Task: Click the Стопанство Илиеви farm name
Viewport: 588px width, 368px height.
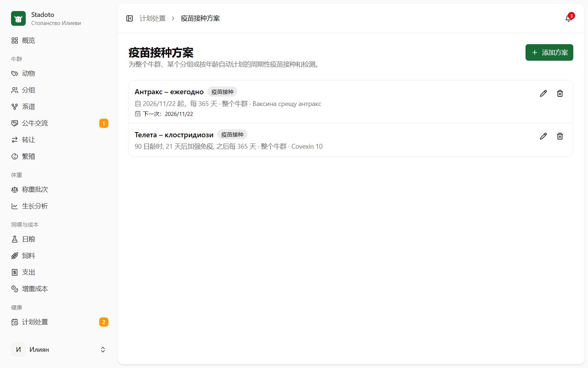Action: click(56, 23)
